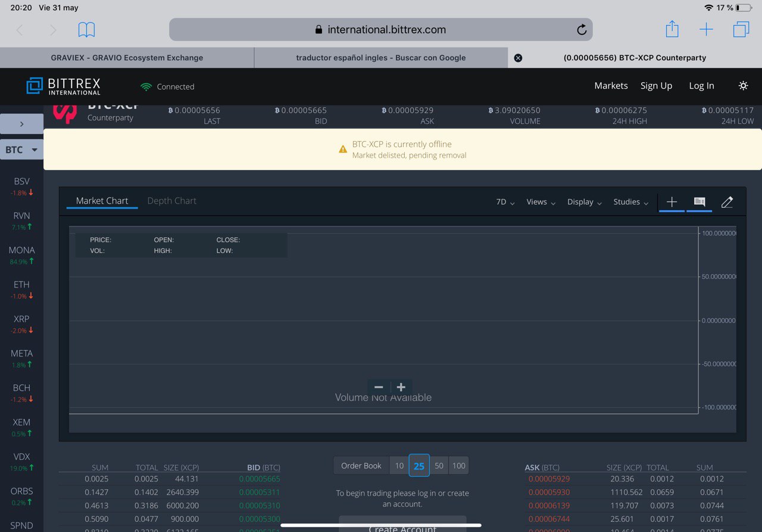Click bid price 0.00005310
Image resolution: width=762 pixels, height=532 pixels.
click(260, 506)
